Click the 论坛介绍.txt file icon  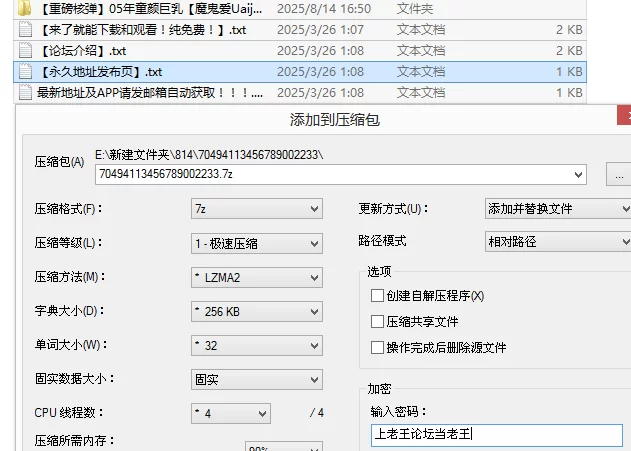pos(25,51)
